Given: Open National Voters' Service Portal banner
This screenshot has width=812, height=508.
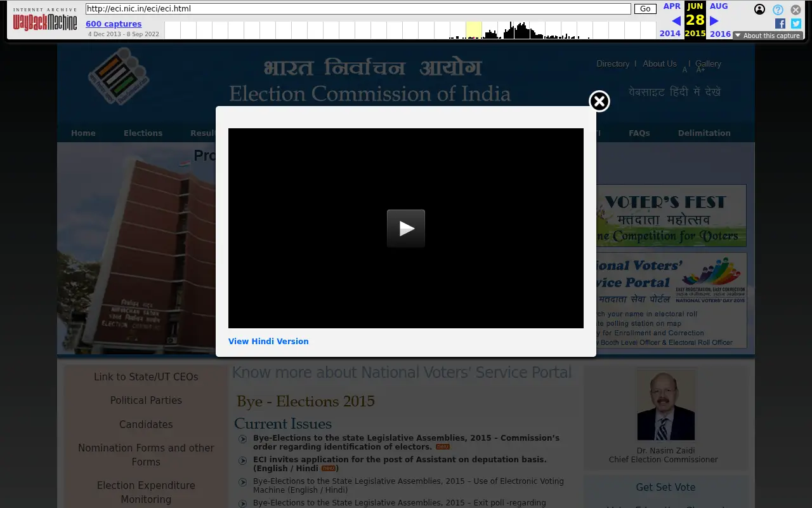Looking at the screenshot, I should tap(671, 300).
